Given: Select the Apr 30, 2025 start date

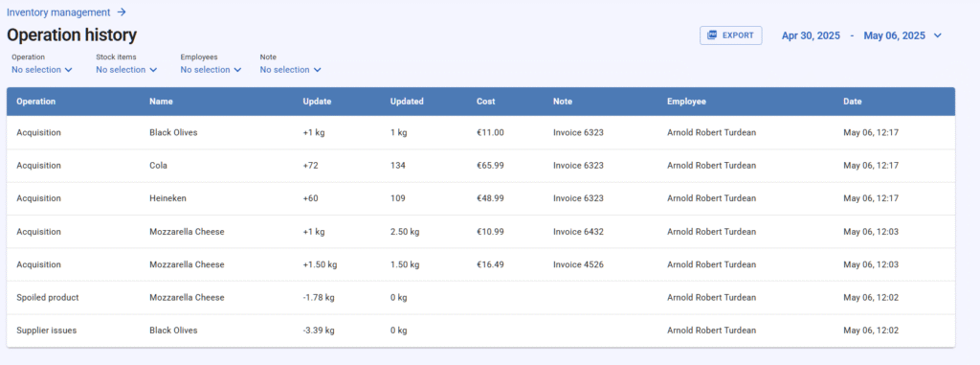Looking at the screenshot, I should pos(811,36).
